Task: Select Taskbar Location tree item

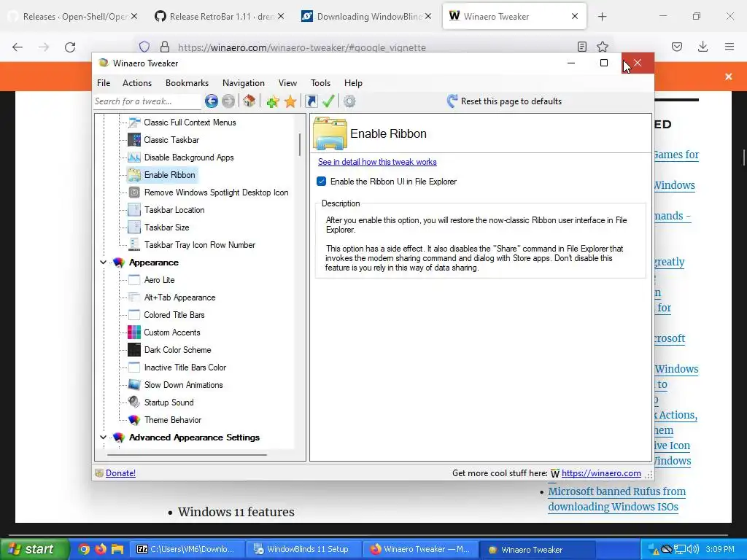Action: 174,210
